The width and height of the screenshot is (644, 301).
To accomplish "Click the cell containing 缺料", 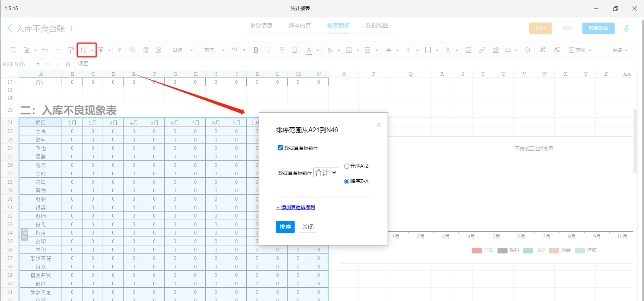I will pos(41,140).
